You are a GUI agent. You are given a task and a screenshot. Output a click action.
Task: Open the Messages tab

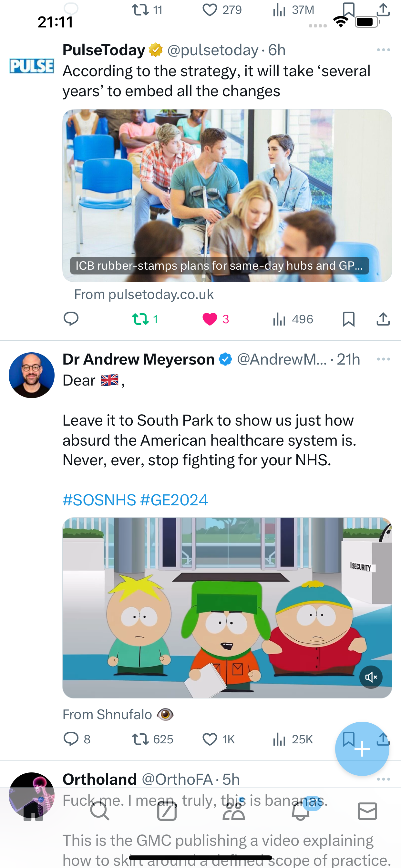367,811
